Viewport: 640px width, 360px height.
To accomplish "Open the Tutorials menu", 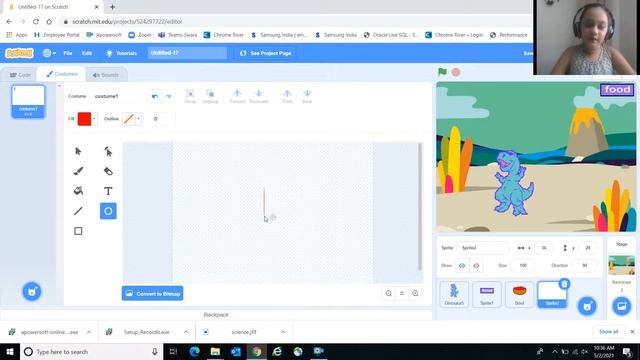I will click(x=121, y=53).
